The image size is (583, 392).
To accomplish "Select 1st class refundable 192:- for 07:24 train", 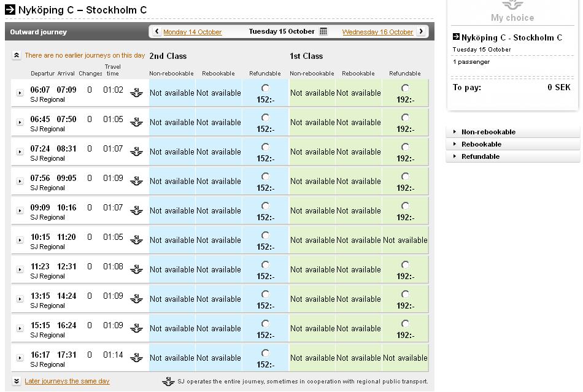I will pos(405,147).
